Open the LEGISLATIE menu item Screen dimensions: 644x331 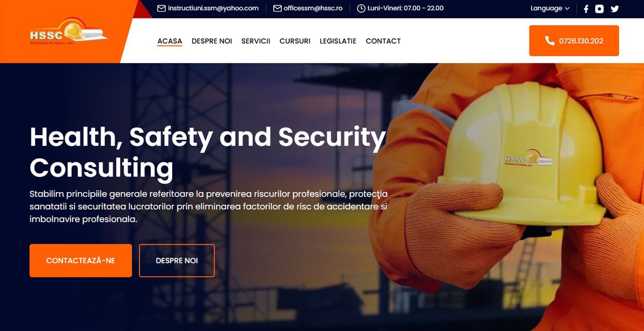pos(338,41)
